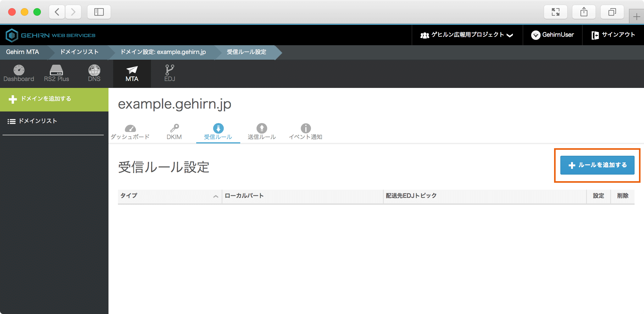Click the ルールを追加する button

597,165
